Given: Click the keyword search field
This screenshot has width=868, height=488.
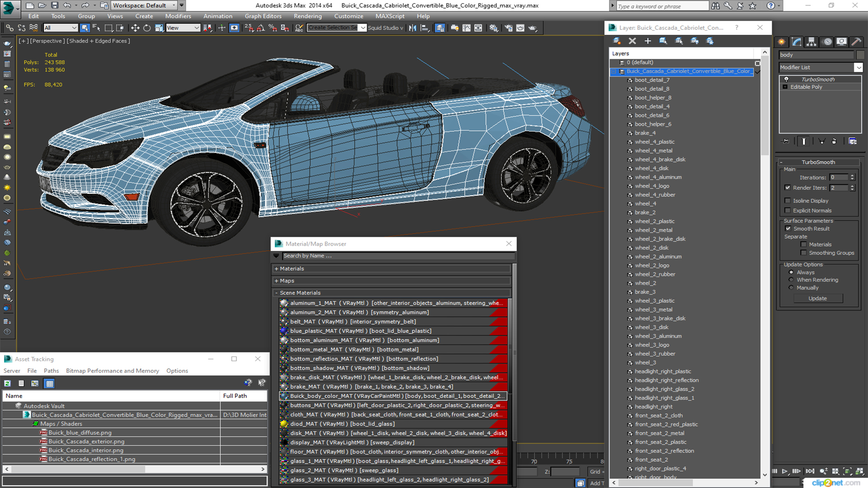Looking at the screenshot, I should tap(662, 6).
